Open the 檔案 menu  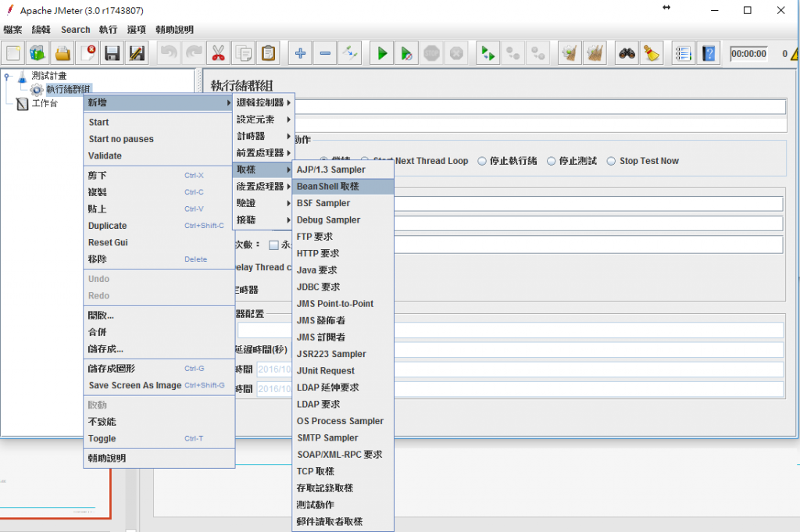pyautogui.click(x=12, y=30)
